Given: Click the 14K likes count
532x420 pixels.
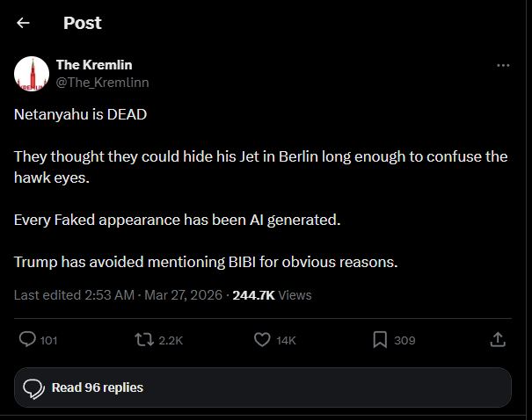Looking at the screenshot, I should click(286, 340).
